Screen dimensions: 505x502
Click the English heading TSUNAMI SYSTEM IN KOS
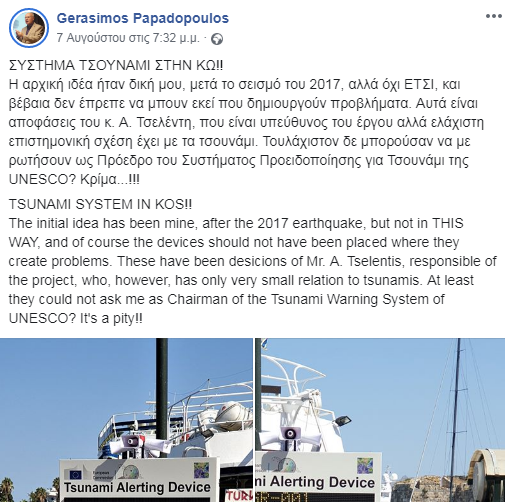pyautogui.click(x=100, y=204)
